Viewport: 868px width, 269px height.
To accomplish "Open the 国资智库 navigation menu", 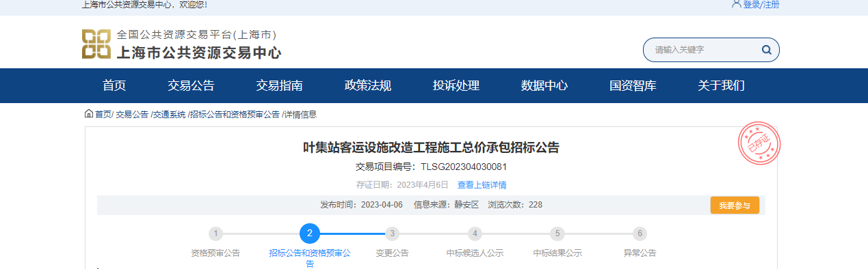I will pos(633,86).
